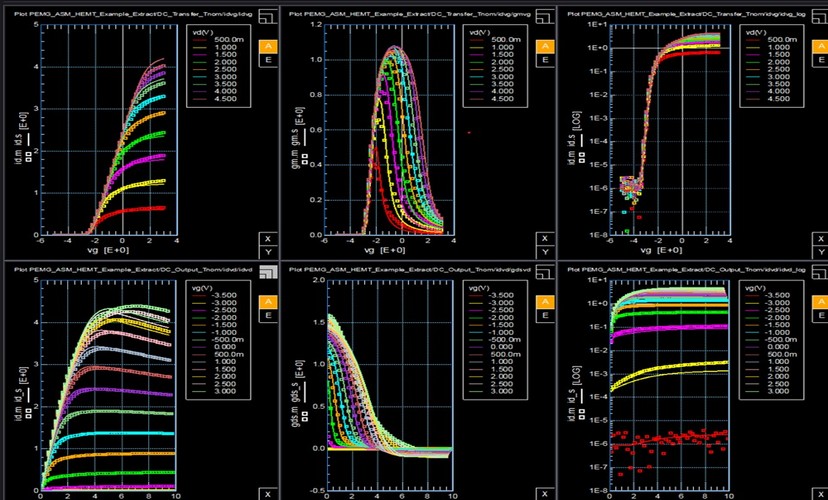Click the highlighted layout icon of idvd/idvd plot
The width and height of the screenshot is (828, 500).
pyautogui.click(x=268, y=272)
